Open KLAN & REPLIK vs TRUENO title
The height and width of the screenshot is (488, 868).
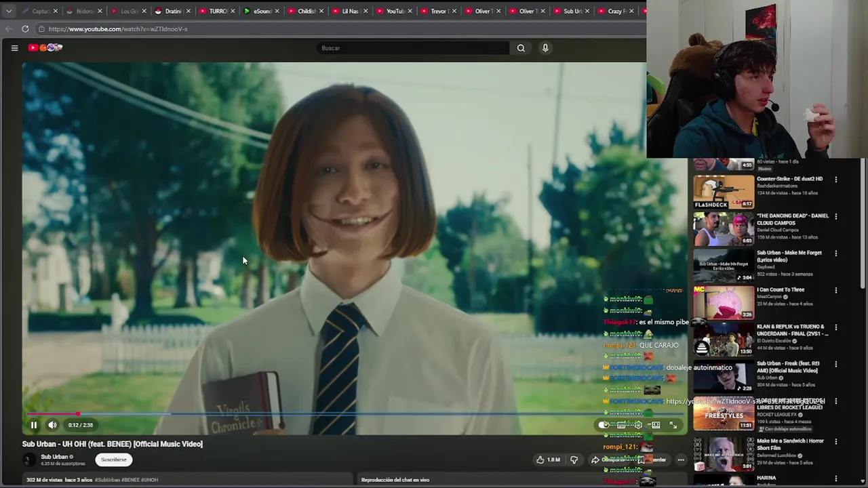click(792, 330)
